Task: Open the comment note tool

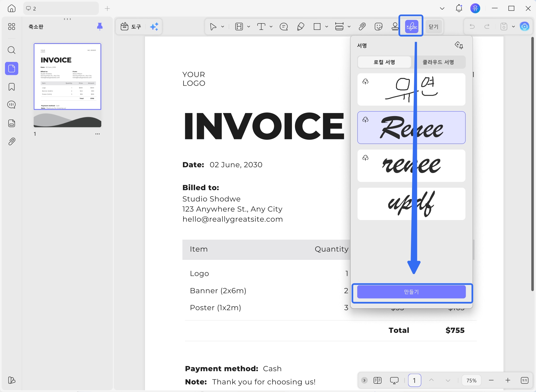Action: point(284,27)
